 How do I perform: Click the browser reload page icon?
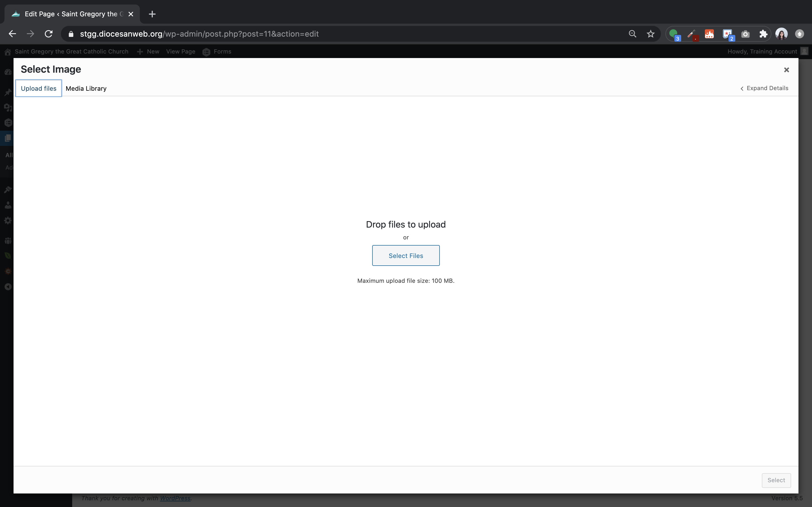(x=49, y=34)
